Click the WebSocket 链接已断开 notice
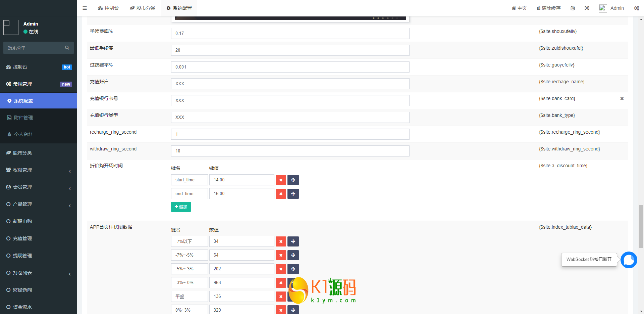 [x=589, y=260]
